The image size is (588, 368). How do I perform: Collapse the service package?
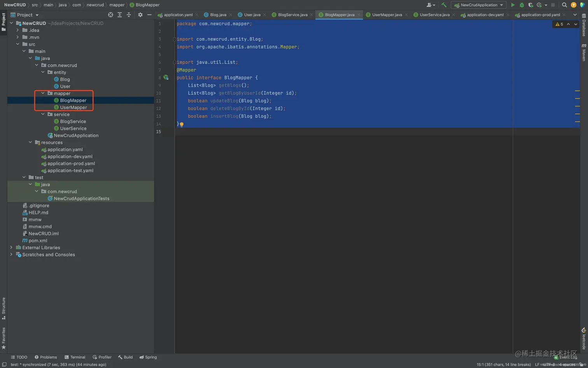[43, 114]
